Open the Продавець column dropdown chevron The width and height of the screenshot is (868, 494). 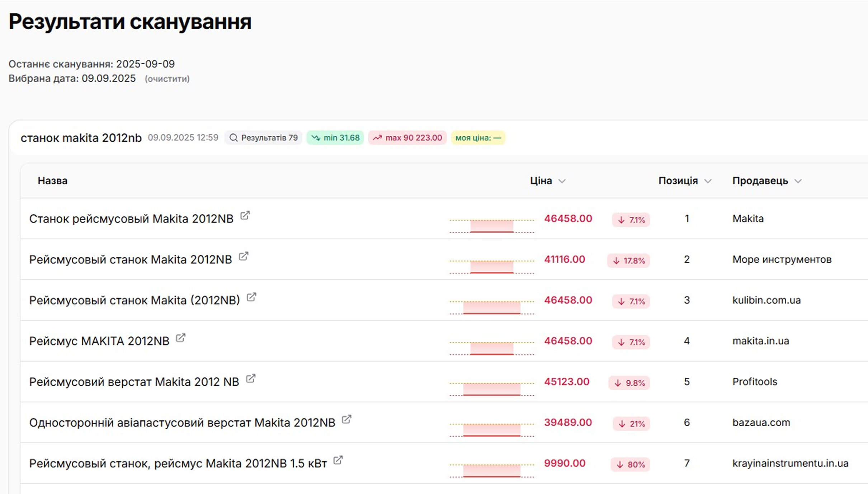[x=798, y=181]
